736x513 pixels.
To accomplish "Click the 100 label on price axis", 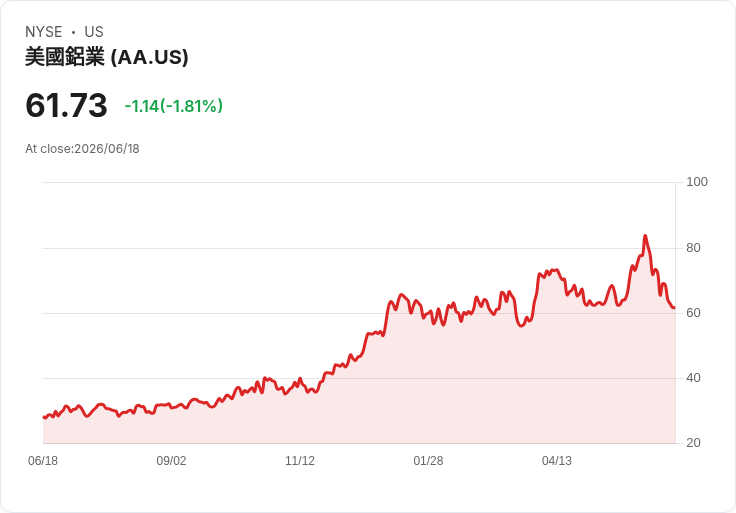I will point(697,182).
